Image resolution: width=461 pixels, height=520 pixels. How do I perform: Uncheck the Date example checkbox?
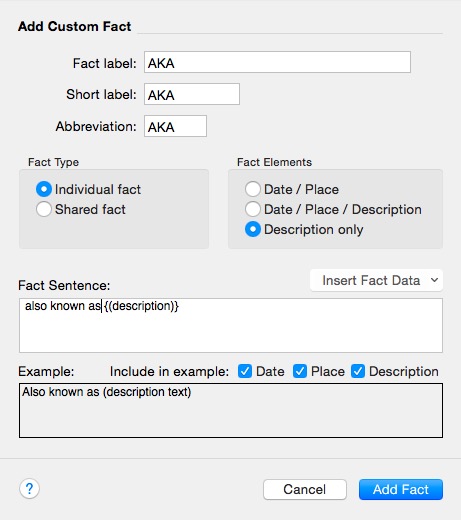(x=245, y=371)
